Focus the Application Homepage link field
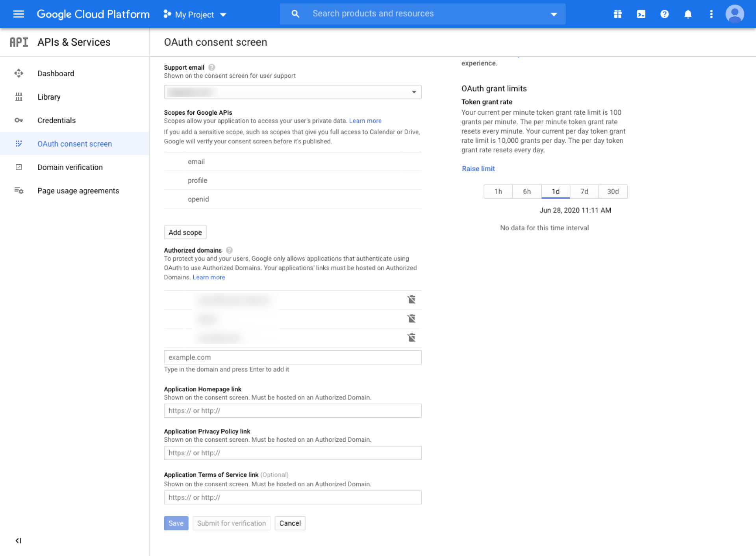Viewport: 756px width, 556px height. click(x=293, y=411)
